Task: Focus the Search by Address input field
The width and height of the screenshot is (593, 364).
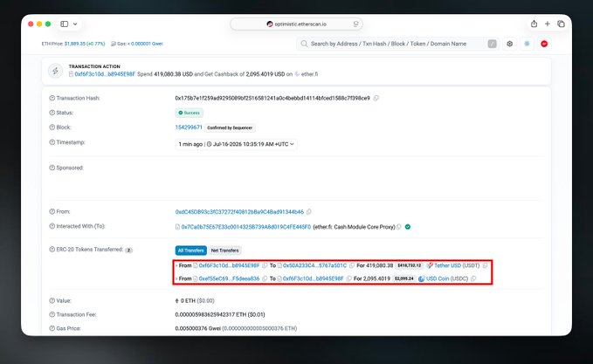Action: coord(398,44)
